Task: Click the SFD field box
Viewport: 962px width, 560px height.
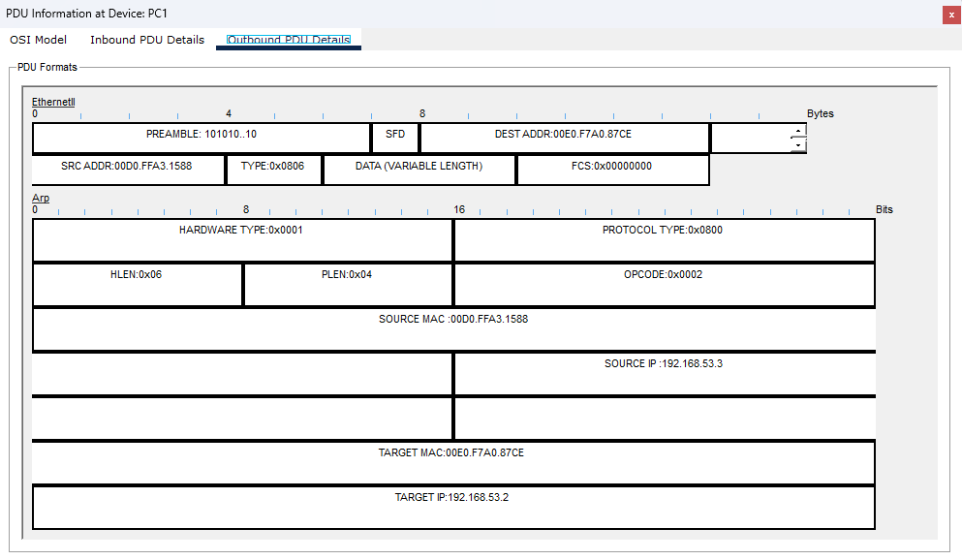Action: [x=395, y=138]
